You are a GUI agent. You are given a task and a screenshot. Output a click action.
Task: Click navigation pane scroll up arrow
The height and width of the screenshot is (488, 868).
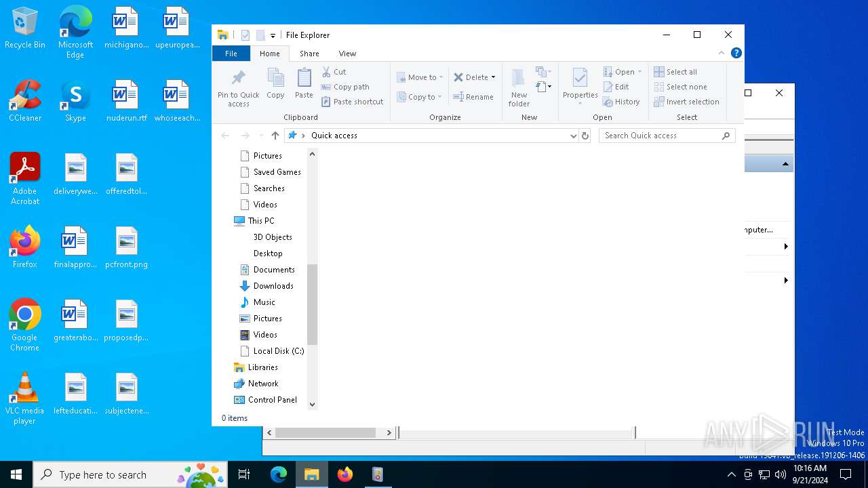click(x=312, y=154)
